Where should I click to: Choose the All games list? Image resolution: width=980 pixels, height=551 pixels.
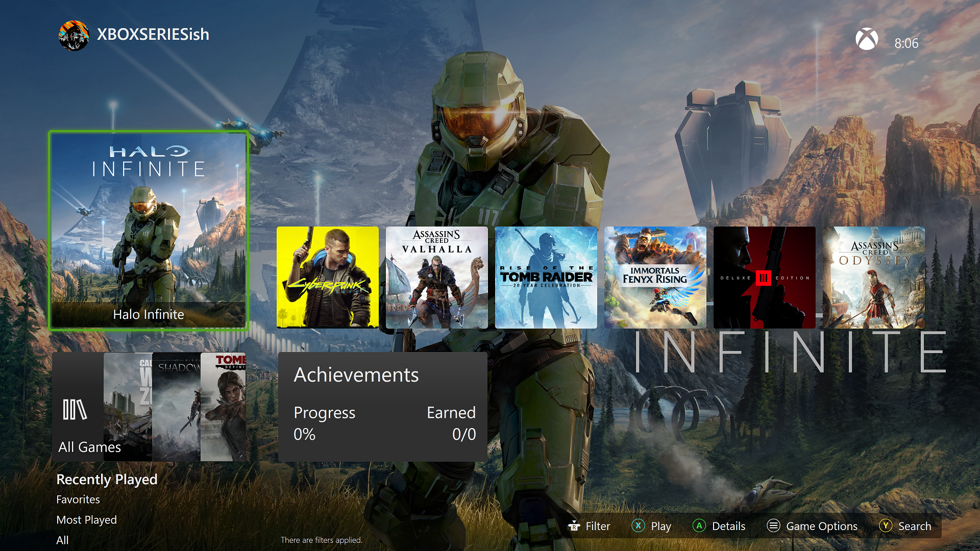[x=62, y=540]
